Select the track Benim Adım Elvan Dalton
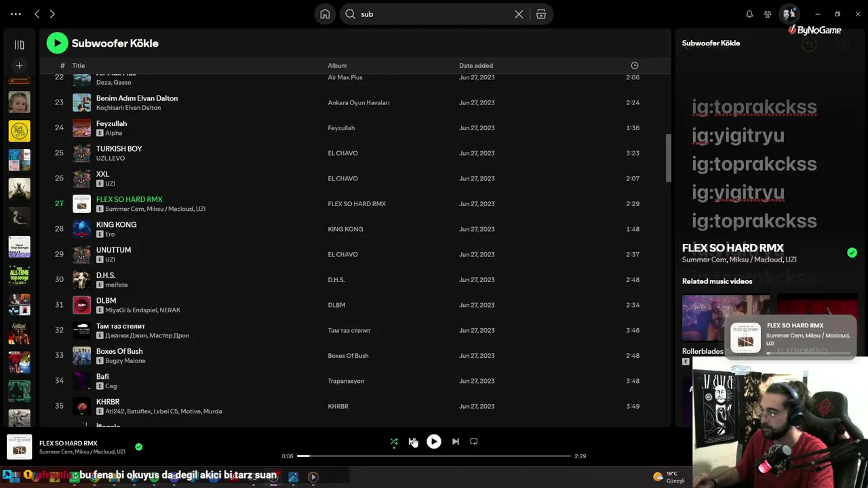Image resolution: width=868 pixels, height=488 pixels. point(137,98)
